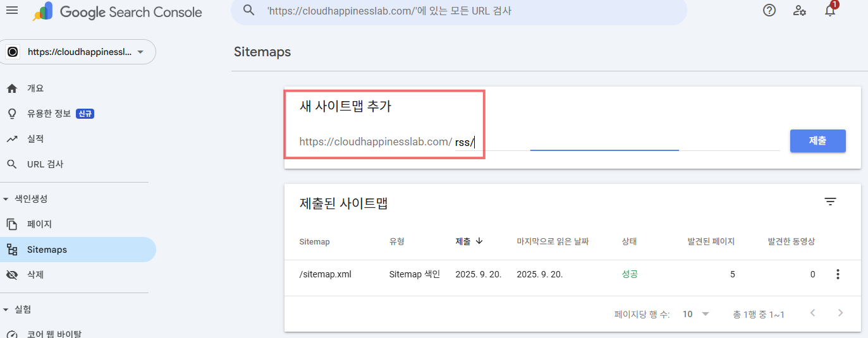The height and width of the screenshot is (338, 868).
Task: Sort by 발견한 동영상 column header
Action: pos(791,241)
